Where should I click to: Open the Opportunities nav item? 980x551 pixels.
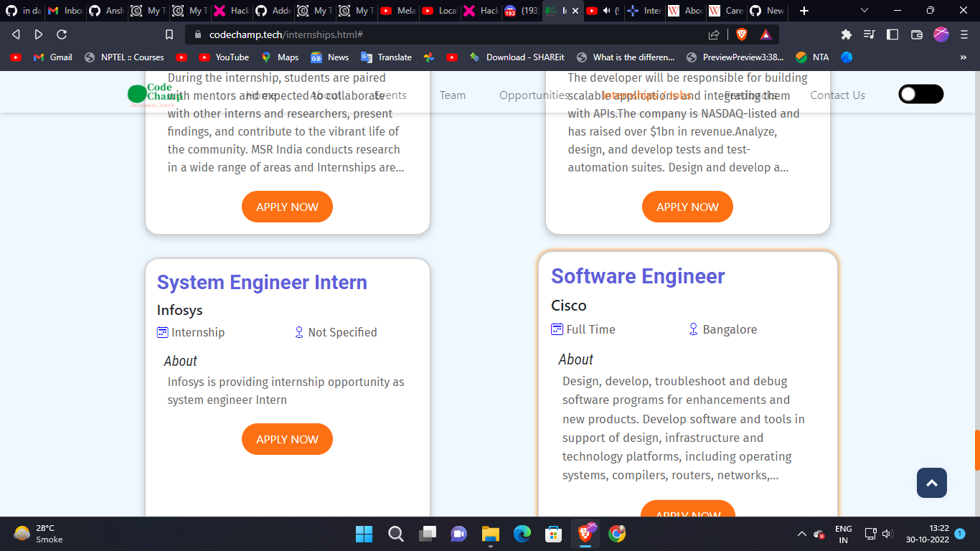(x=534, y=95)
